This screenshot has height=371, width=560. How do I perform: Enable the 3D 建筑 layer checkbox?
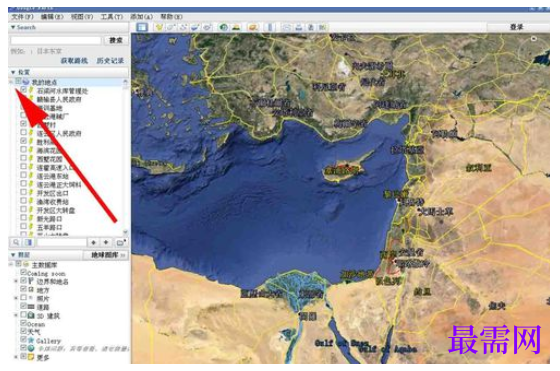[x=24, y=315]
